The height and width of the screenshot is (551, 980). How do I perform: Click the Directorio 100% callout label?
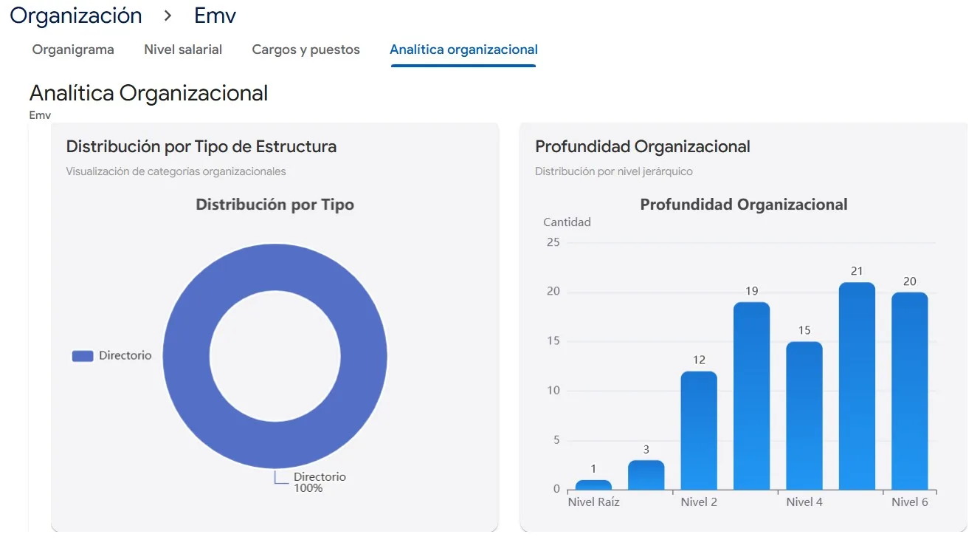tap(319, 483)
